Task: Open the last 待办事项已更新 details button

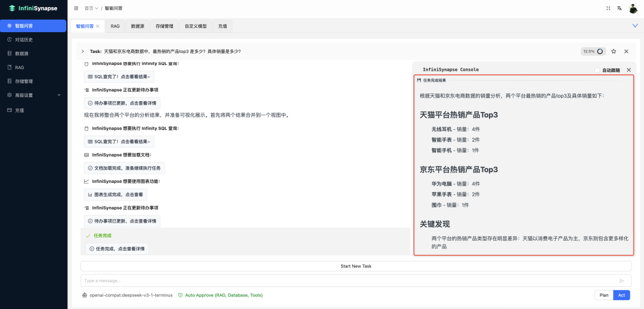Action: click(x=122, y=221)
